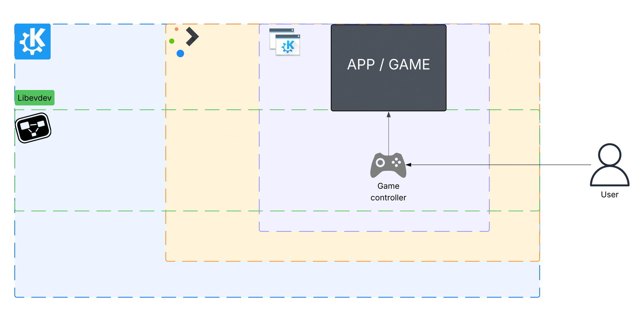
Task: Click arrowhead pointing into APP / GAME box
Action: 389,114
